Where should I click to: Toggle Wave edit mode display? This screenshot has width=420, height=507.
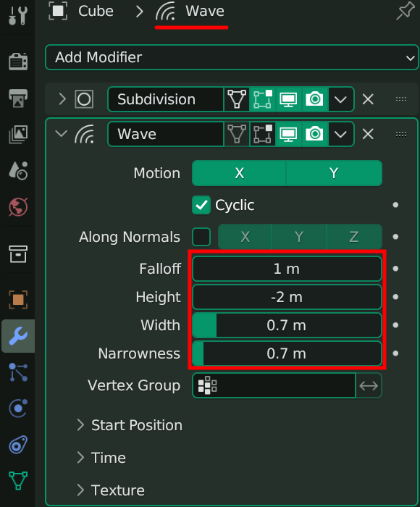pos(263,134)
